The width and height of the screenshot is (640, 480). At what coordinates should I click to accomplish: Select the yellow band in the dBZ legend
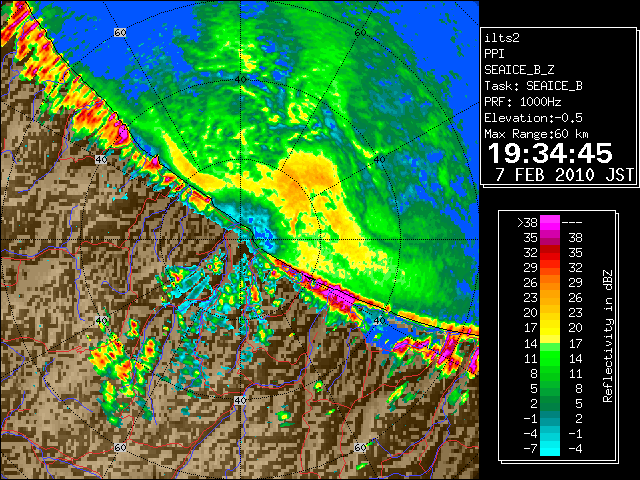tap(550, 328)
